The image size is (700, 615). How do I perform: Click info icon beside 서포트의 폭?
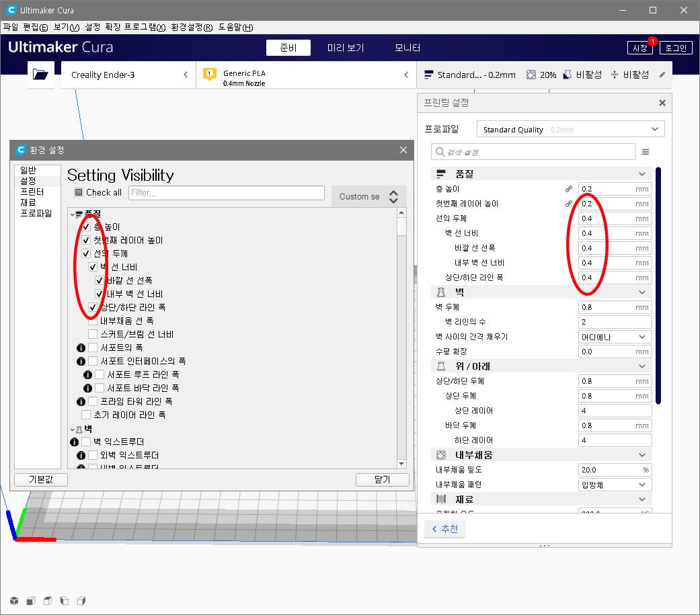(81, 347)
